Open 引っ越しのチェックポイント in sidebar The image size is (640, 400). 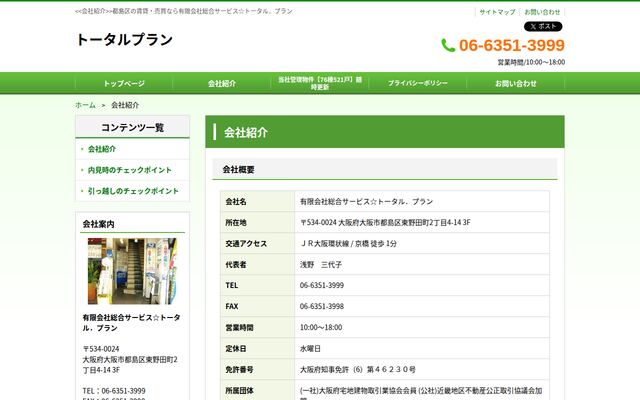click(133, 191)
